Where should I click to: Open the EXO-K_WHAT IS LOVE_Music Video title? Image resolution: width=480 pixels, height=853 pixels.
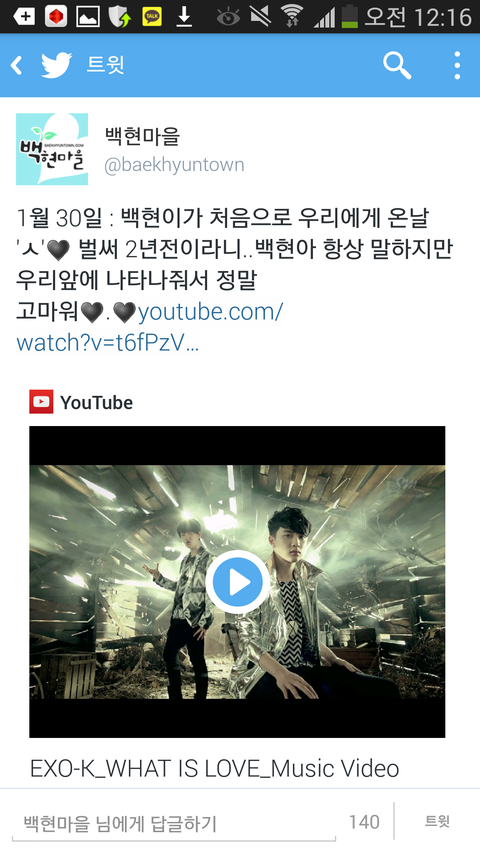pyautogui.click(x=214, y=768)
